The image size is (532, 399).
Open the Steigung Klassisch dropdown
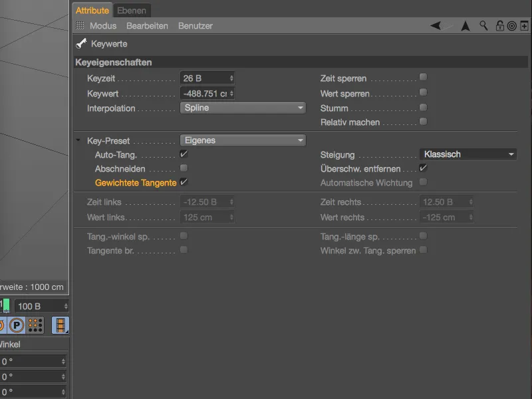[x=468, y=154]
